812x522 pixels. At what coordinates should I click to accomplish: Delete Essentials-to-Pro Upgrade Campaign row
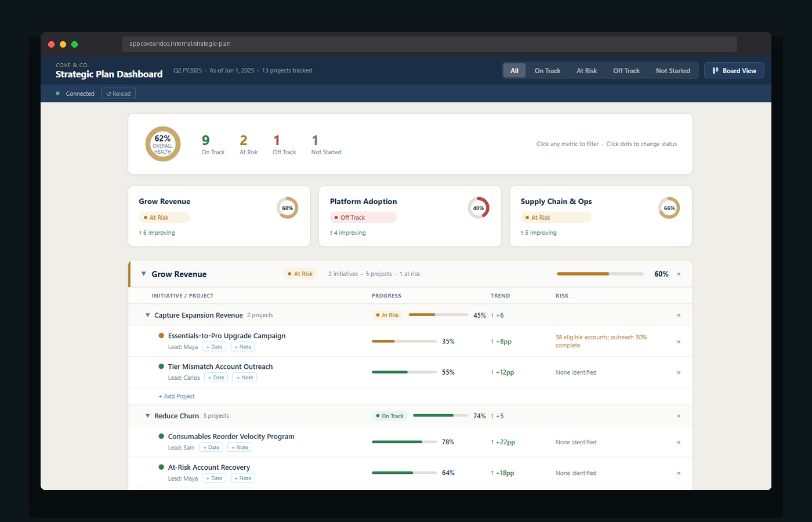(679, 342)
